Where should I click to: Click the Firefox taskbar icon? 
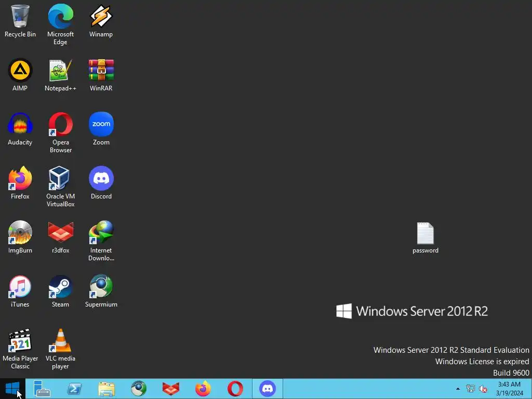[203, 389]
